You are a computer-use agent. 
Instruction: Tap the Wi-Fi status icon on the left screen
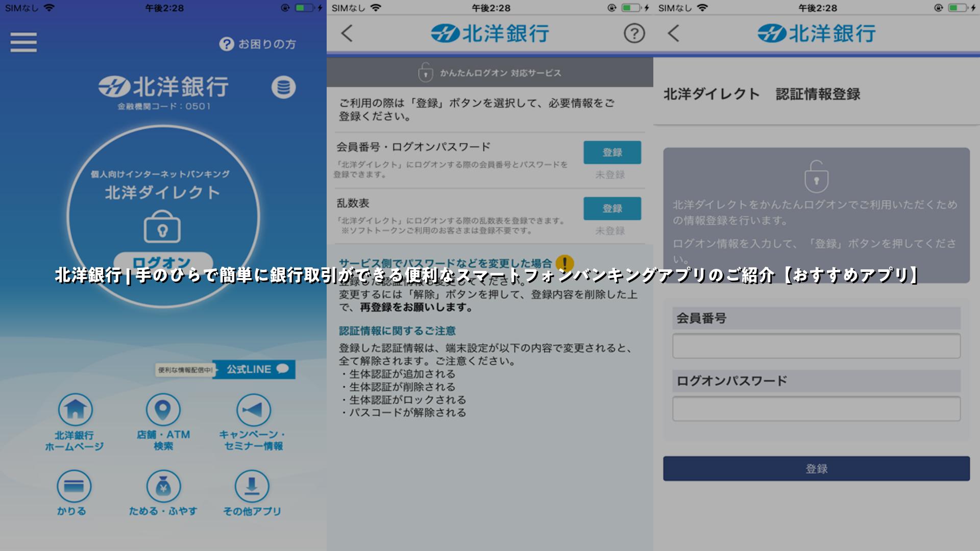(49, 8)
